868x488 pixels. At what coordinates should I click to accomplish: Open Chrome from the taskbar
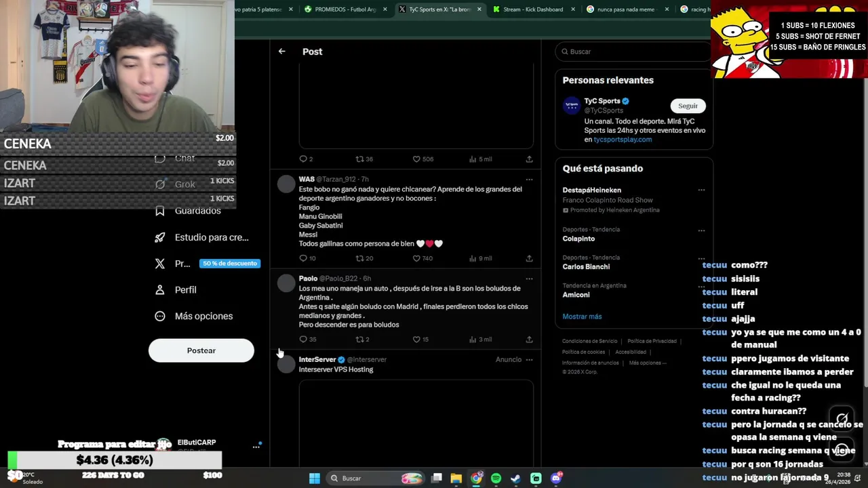[476, 479]
